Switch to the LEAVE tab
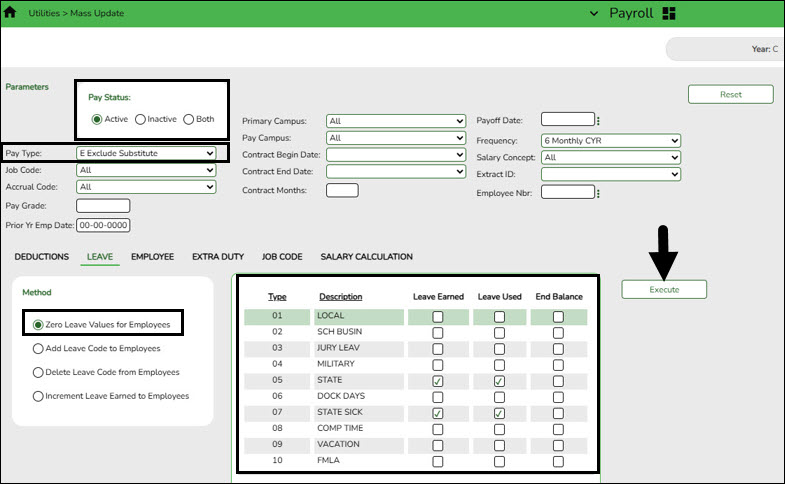 pos(100,257)
